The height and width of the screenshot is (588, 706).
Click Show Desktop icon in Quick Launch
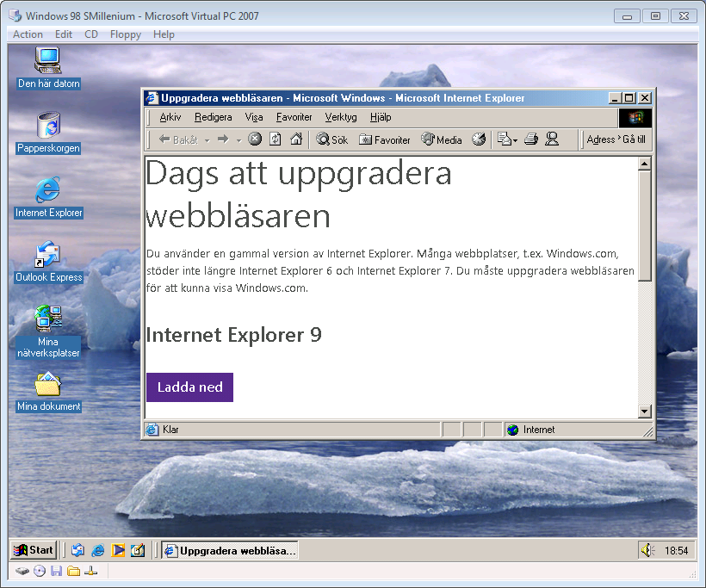[x=138, y=550]
